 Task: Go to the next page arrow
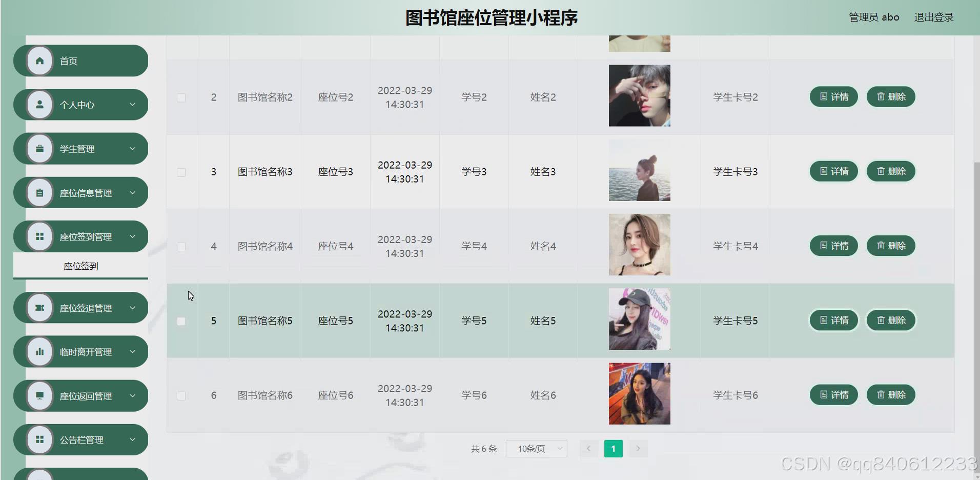[638, 449]
